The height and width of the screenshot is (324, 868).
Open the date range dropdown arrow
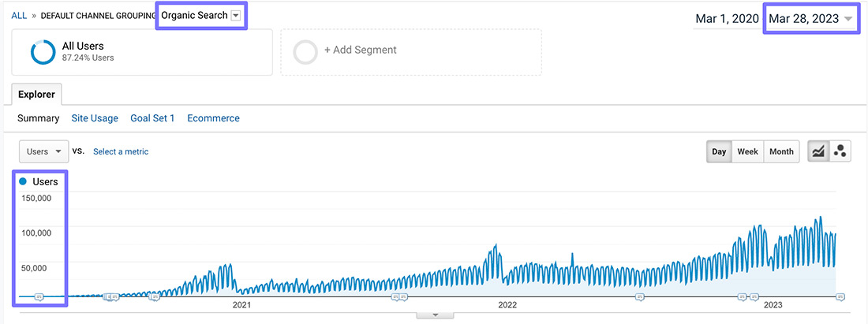(x=848, y=19)
